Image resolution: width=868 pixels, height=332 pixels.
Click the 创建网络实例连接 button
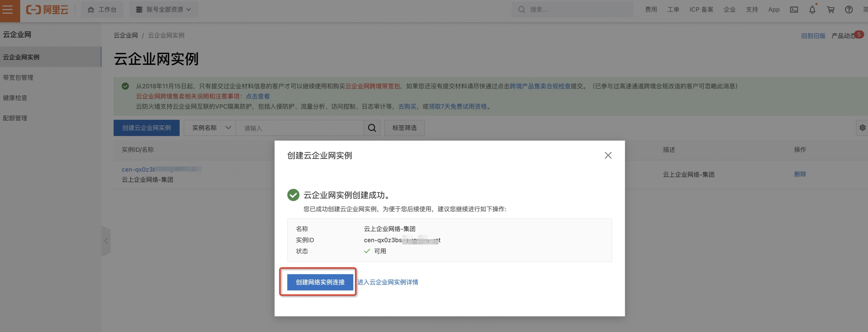320,282
